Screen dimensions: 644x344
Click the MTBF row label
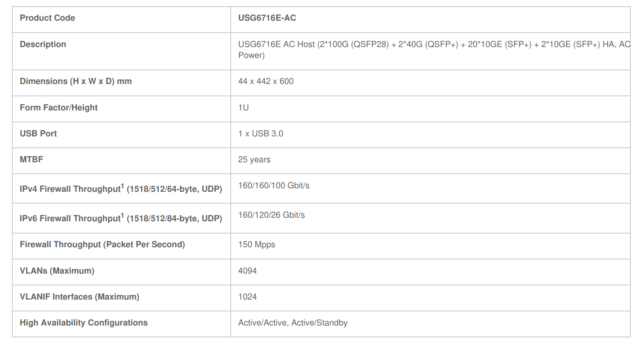(x=32, y=160)
